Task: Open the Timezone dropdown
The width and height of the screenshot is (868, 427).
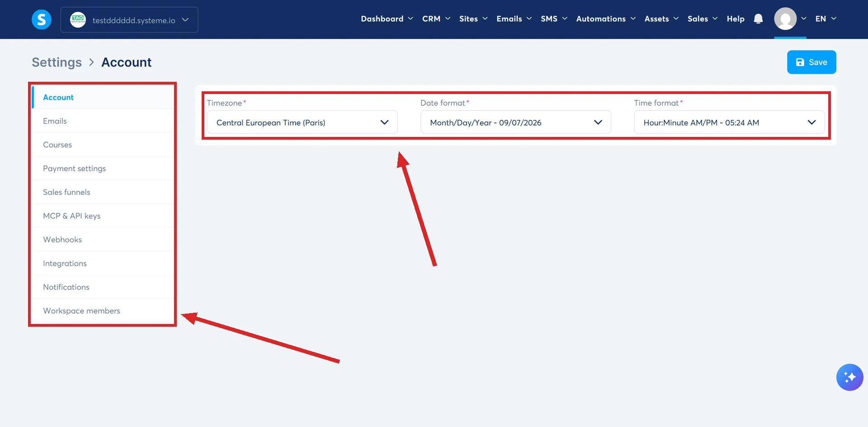Action: point(302,122)
